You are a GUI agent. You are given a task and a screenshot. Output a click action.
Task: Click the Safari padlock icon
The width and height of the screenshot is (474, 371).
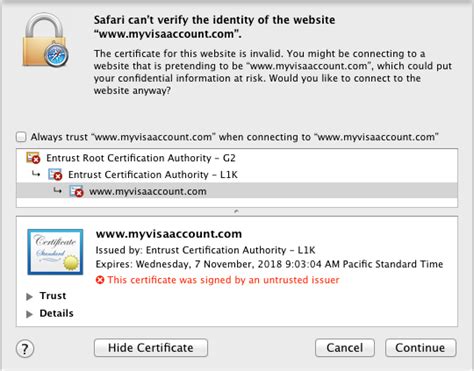click(x=45, y=40)
